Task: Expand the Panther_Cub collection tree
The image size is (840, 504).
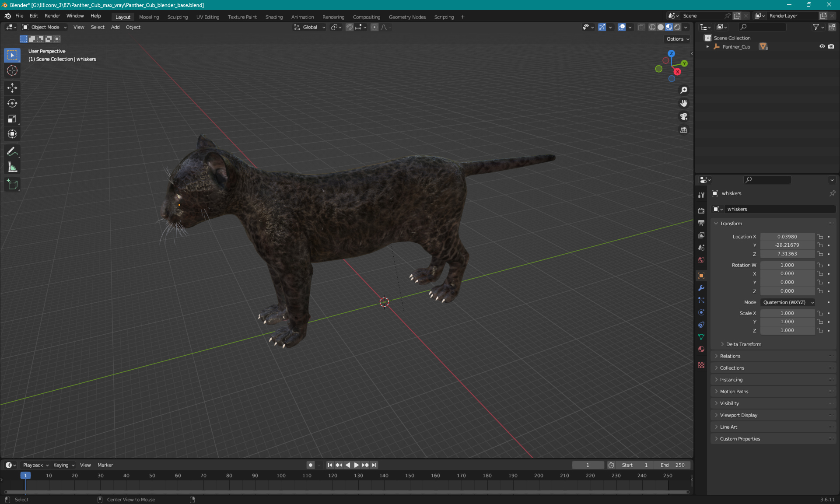Action: point(708,47)
